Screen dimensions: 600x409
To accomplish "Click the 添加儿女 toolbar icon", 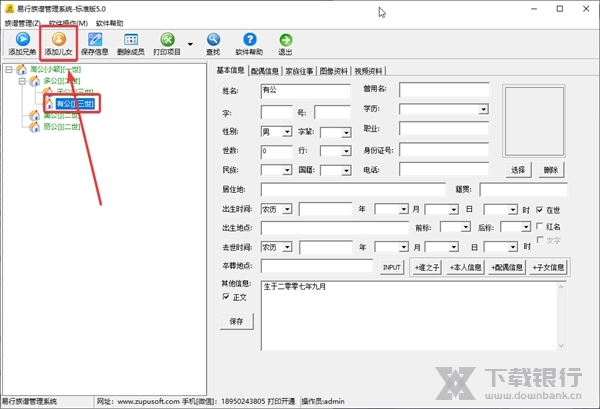I will pos(59,39).
